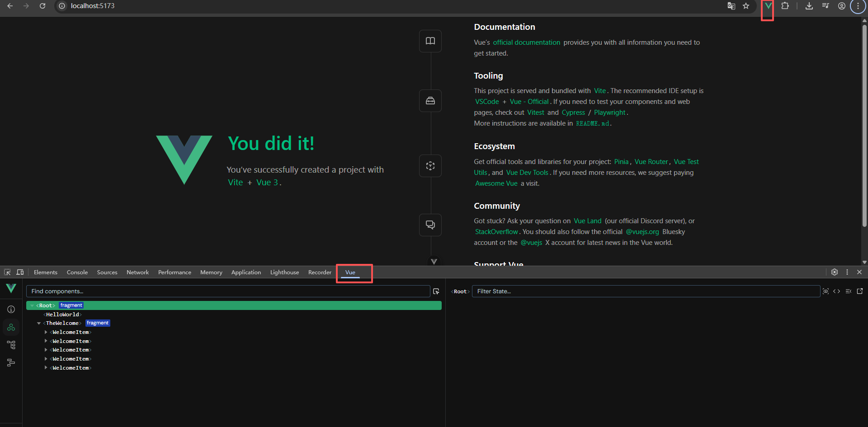Open the Vitest link

click(536, 113)
